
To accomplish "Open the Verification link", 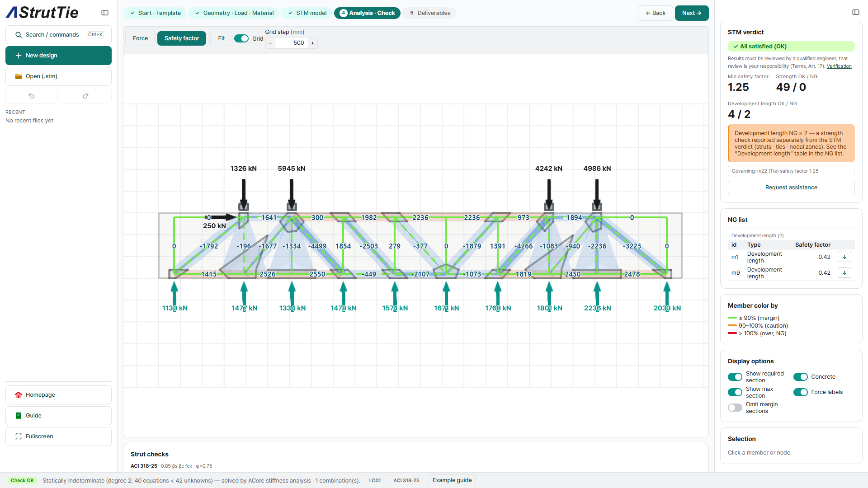I will click(839, 66).
